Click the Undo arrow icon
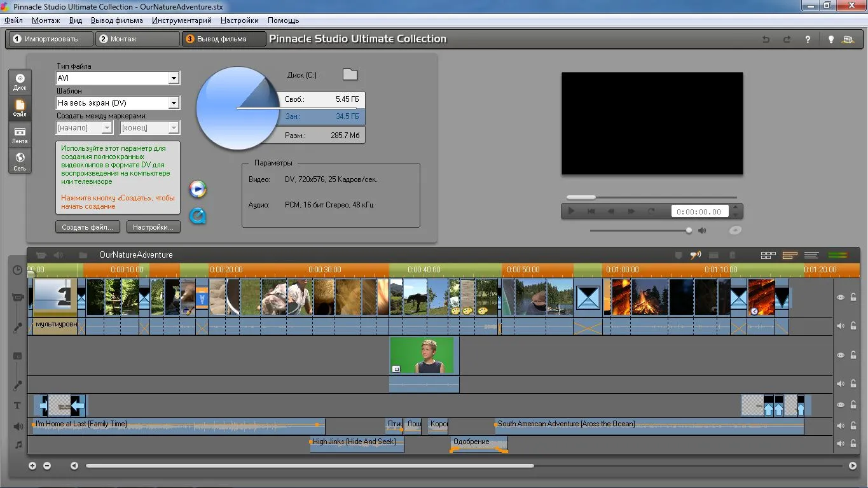Viewport: 868px width, 488px height. [766, 39]
